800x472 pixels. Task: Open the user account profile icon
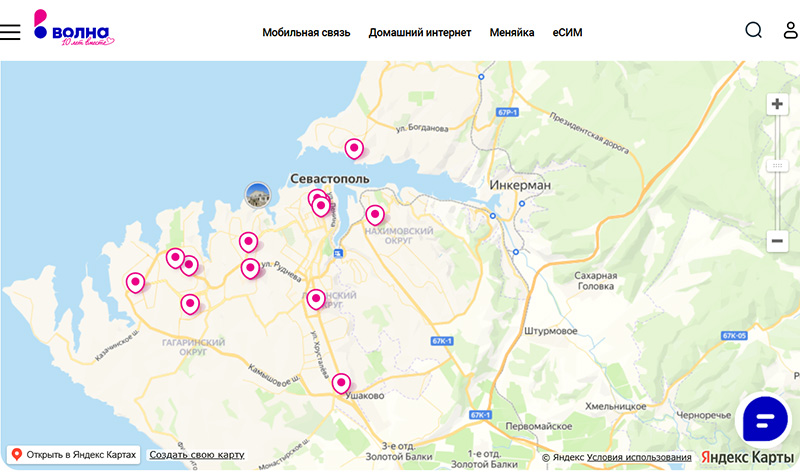(x=791, y=30)
